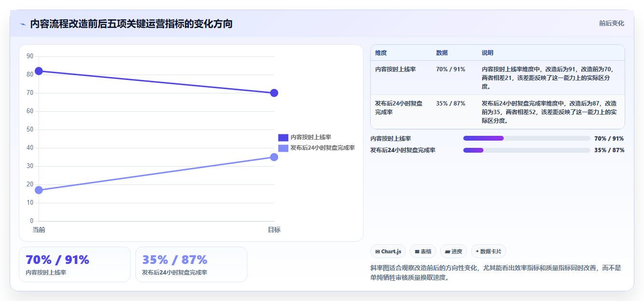
Task: Click the 内容按时上线率 data point at 当前
Action: [x=39, y=71]
